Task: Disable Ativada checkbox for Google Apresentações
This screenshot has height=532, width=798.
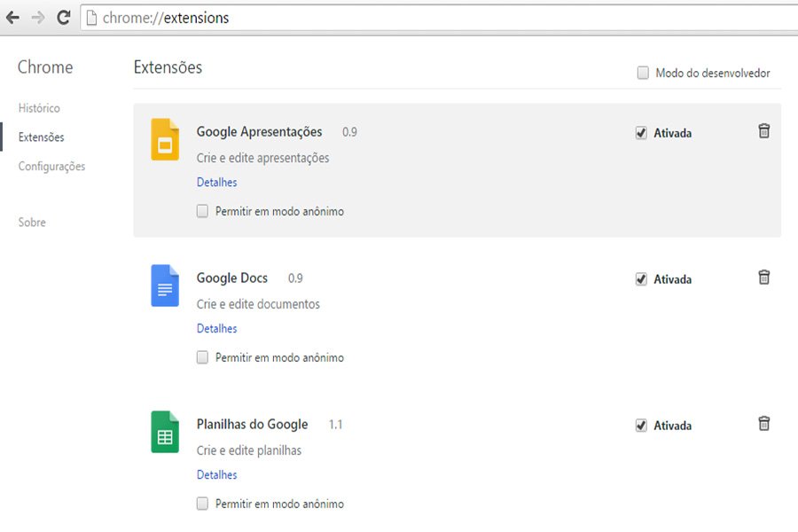Action: [x=641, y=133]
